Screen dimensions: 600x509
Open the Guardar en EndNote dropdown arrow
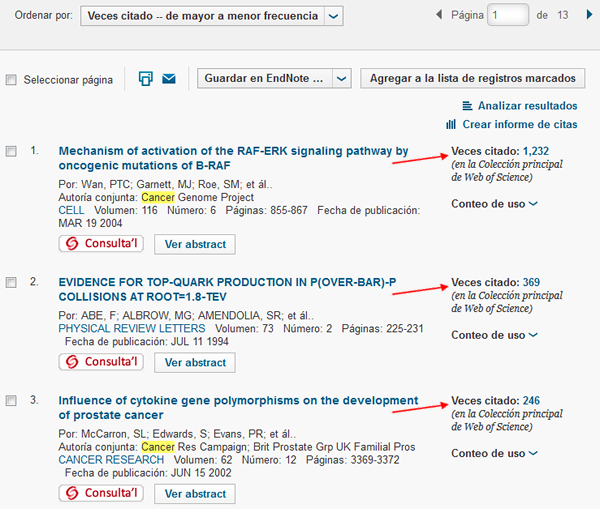click(342, 78)
